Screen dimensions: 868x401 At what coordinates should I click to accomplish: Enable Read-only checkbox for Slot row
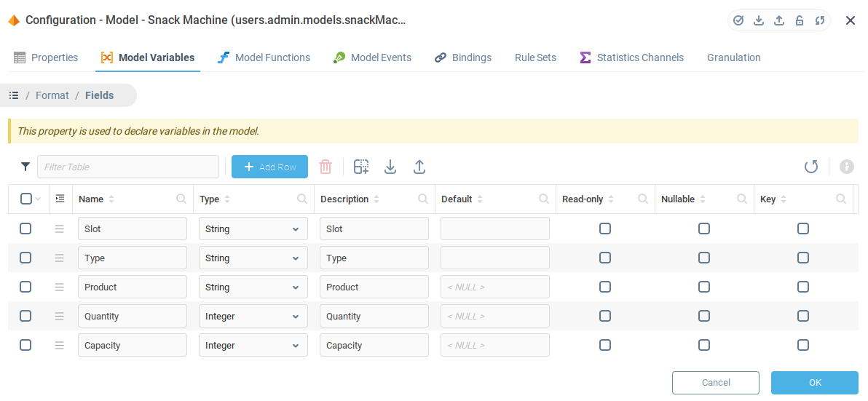pyautogui.click(x=605, y=229)
